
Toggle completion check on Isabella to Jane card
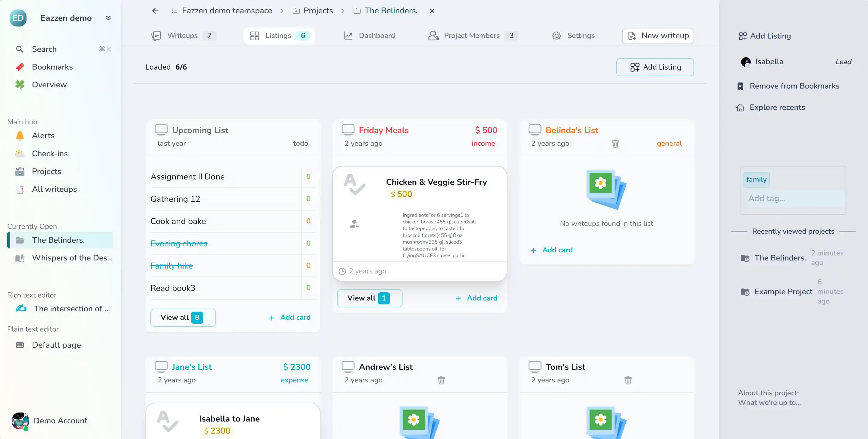pyautogui.click(x=168, y=421)
